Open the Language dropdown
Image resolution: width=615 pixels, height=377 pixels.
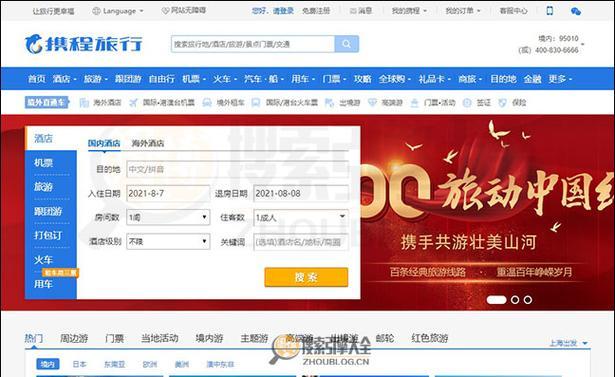pos(118,11)
